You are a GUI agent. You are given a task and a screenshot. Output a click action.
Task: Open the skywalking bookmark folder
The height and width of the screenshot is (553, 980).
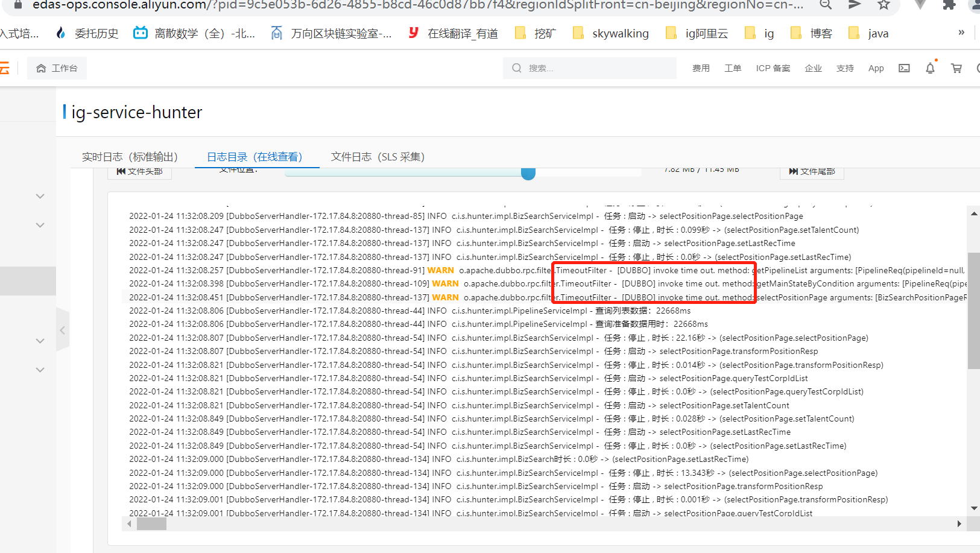click(610, 33)
